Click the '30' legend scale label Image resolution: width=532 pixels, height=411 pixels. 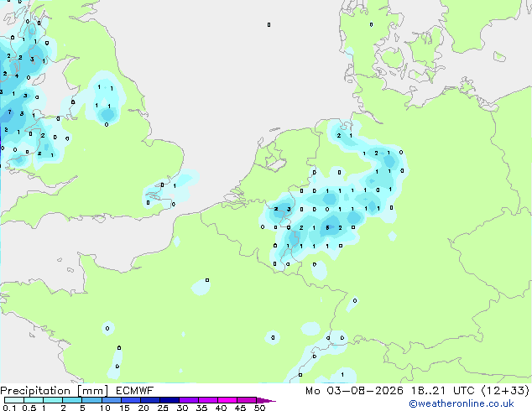[182, 408]
